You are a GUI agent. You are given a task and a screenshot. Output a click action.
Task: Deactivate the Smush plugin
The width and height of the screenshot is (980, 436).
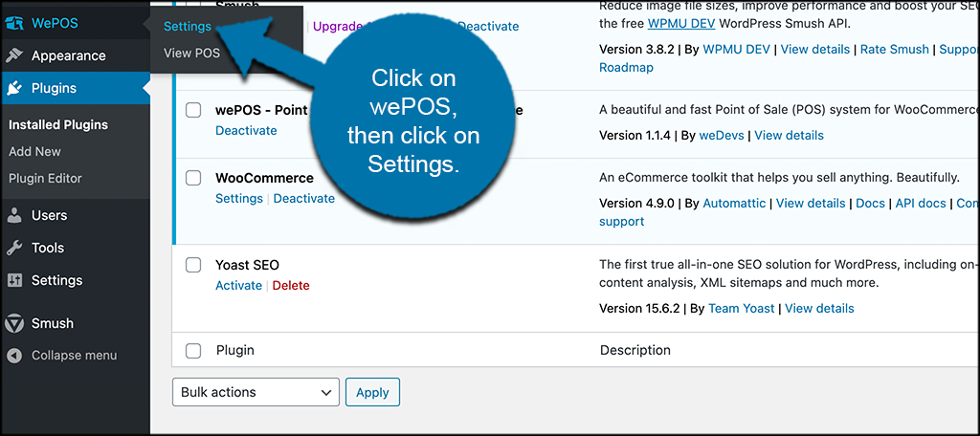point(488,26)
